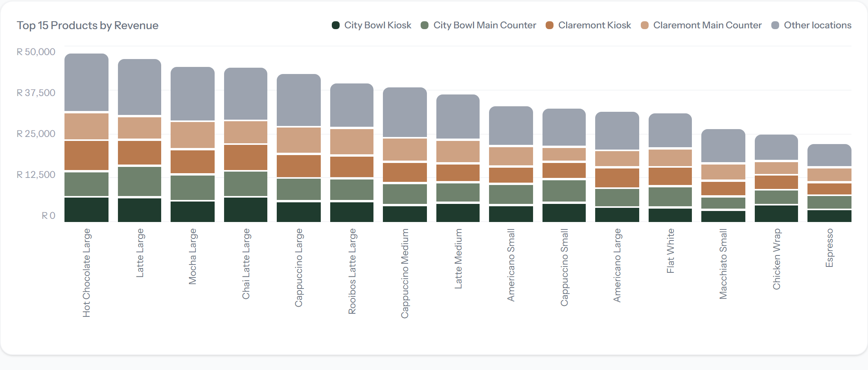Select Cappuccino Medium gray Other locations segment
This screenshot has width=868, height=370.
(x=405, y=112)
